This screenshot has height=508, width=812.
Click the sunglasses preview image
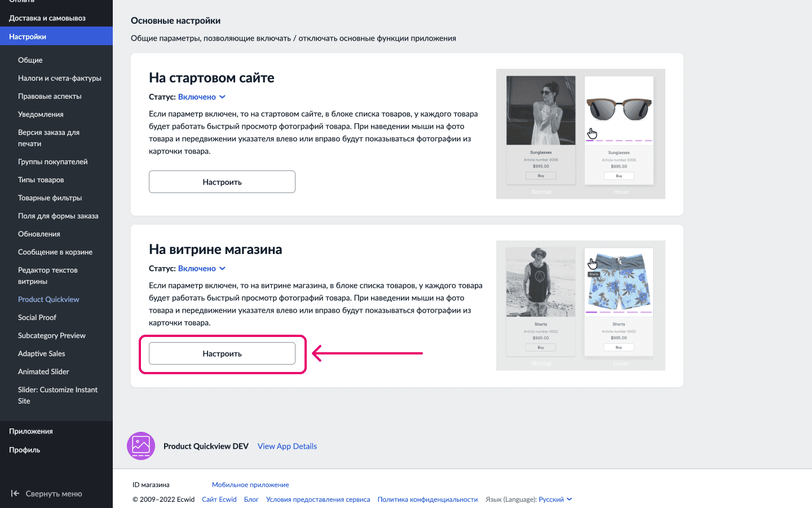point(580,134)
